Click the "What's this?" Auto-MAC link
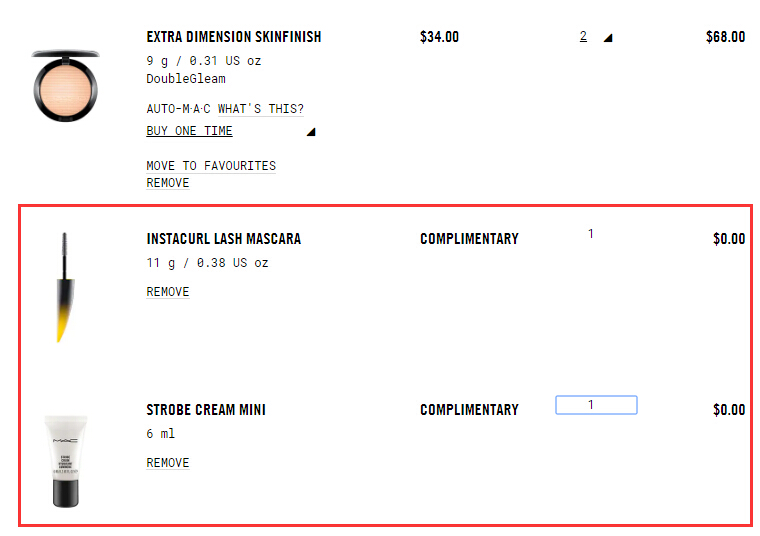This screenshot has height=536, width=760. (x=261, y=109)
